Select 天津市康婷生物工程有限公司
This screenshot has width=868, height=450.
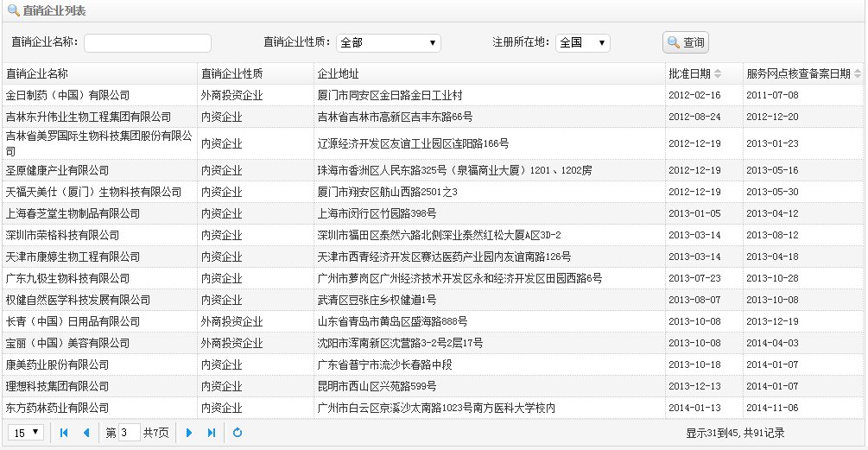click(73, 257)
